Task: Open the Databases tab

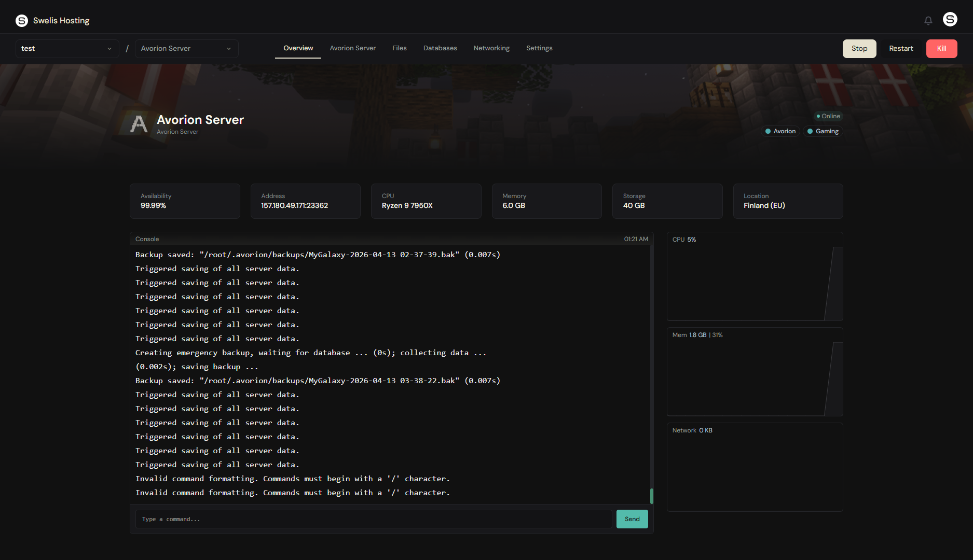Action: (x=440, y=48)
